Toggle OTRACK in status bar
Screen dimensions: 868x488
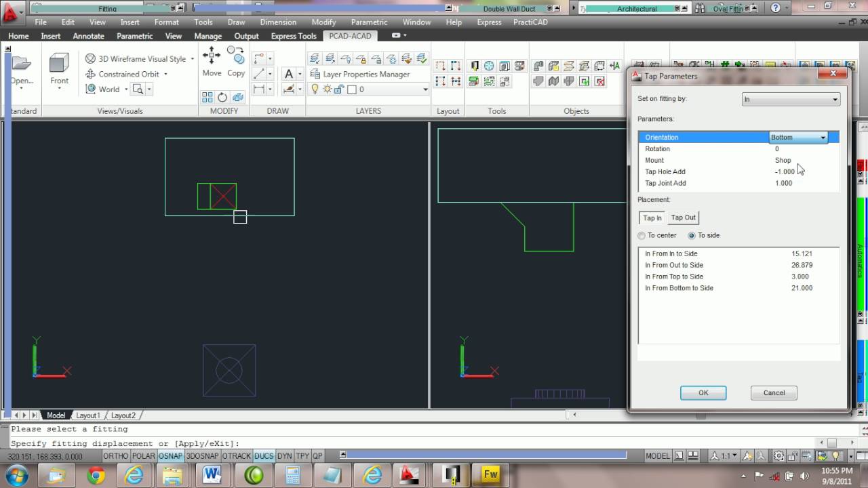click(237, 456)
